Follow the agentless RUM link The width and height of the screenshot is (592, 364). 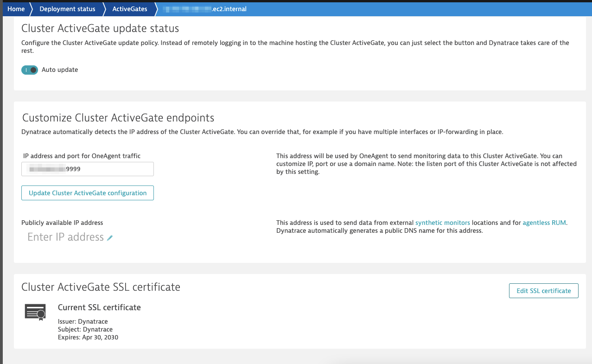(x=544, y=223)
